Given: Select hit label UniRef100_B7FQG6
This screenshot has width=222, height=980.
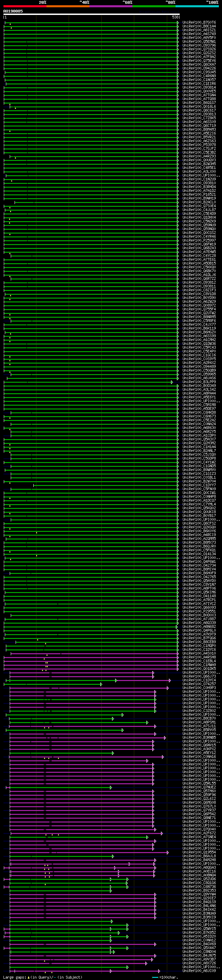Looking at the screenshot, I should click(x=199, y=638).
